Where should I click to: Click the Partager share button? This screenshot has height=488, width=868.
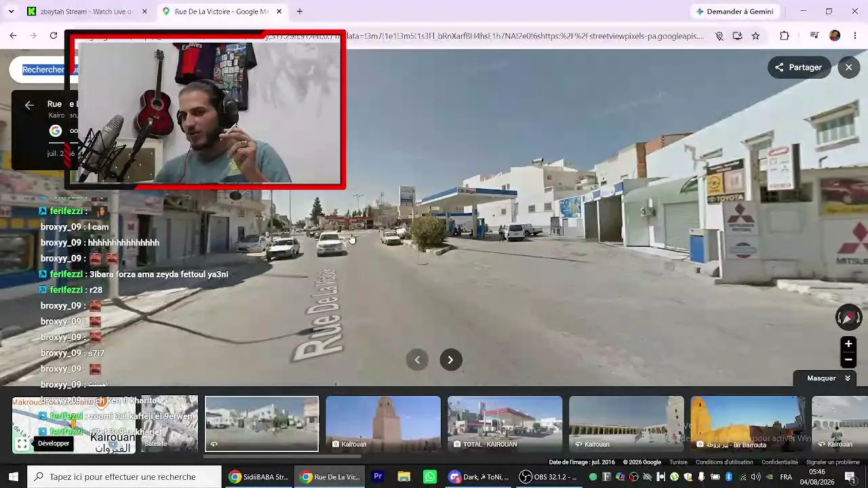point(799,67)
